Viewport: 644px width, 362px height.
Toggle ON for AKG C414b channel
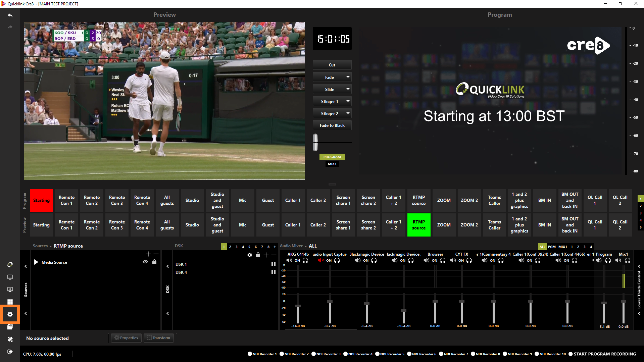297,261
